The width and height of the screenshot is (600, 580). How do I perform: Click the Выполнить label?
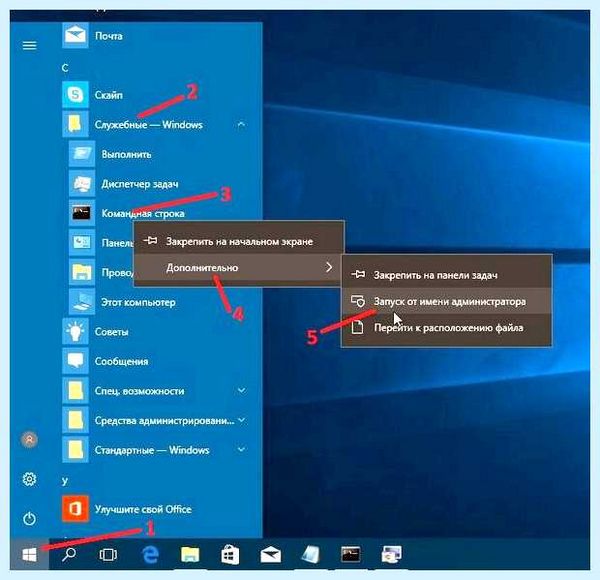tap(126, 154)
